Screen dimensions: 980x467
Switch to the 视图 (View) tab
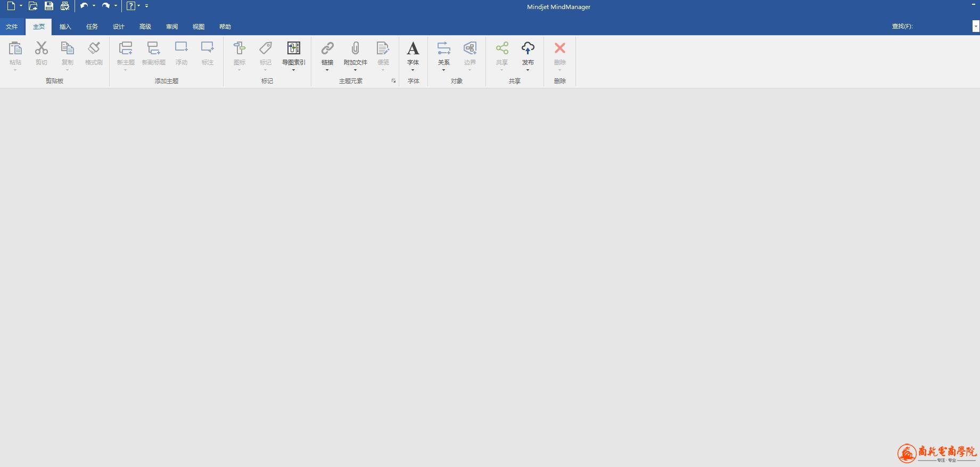(198, 27)
